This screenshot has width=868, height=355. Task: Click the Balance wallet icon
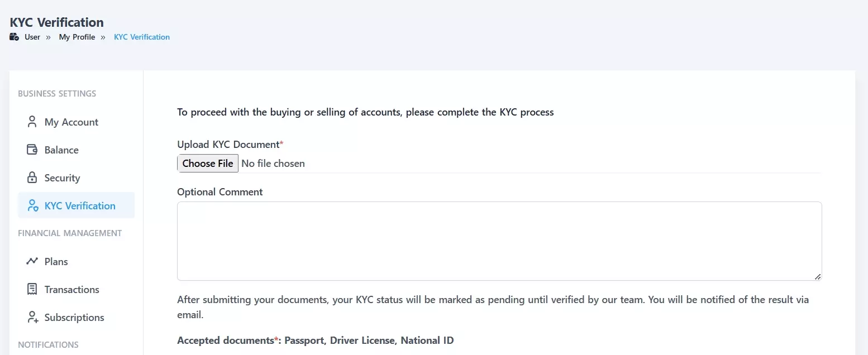coord(32,150)
